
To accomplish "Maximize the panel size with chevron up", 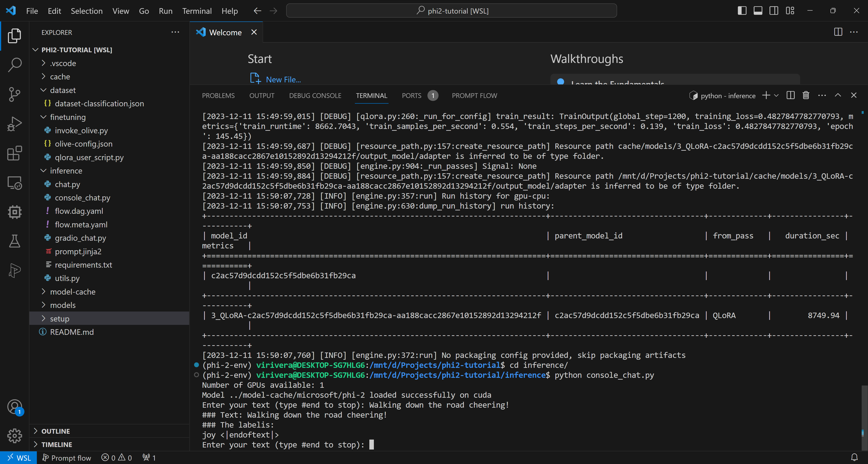I will click(x=838, y=95).
